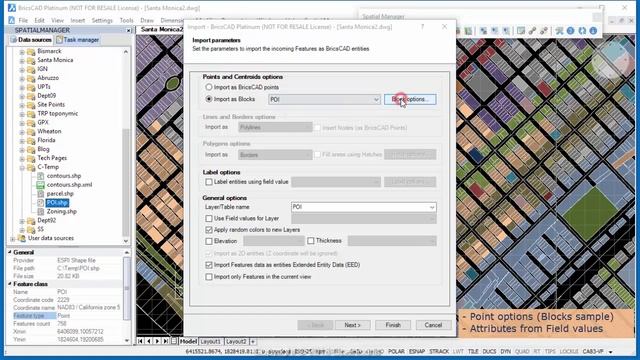Viewport: 640px width, 360px height.
Task: Click the data sources tree scroll-down arrow
Action: click(126, 241)
